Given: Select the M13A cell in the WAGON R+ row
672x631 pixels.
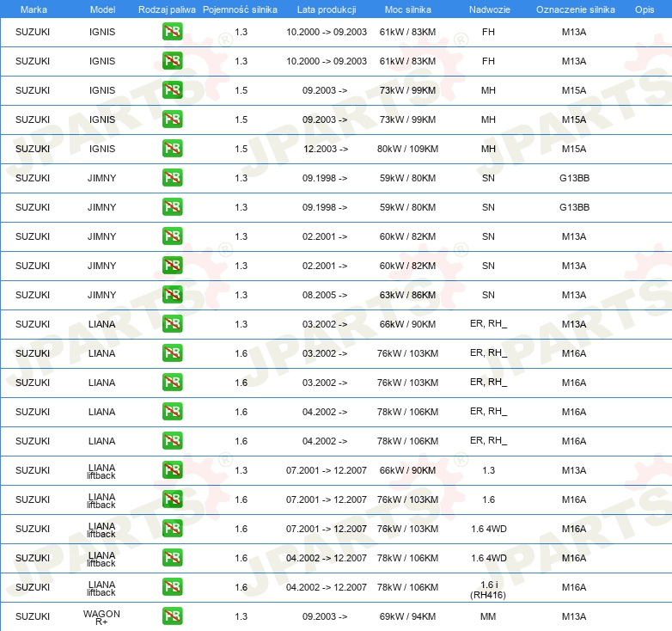Looking at the screenshot, I should pyautogui.click(x=574, y=616).
